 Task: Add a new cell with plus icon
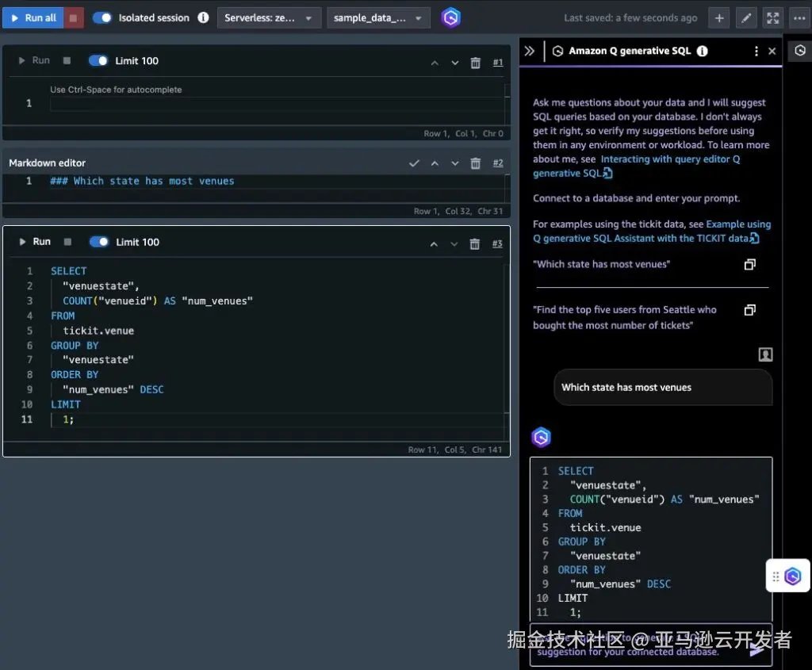(719, 18)
